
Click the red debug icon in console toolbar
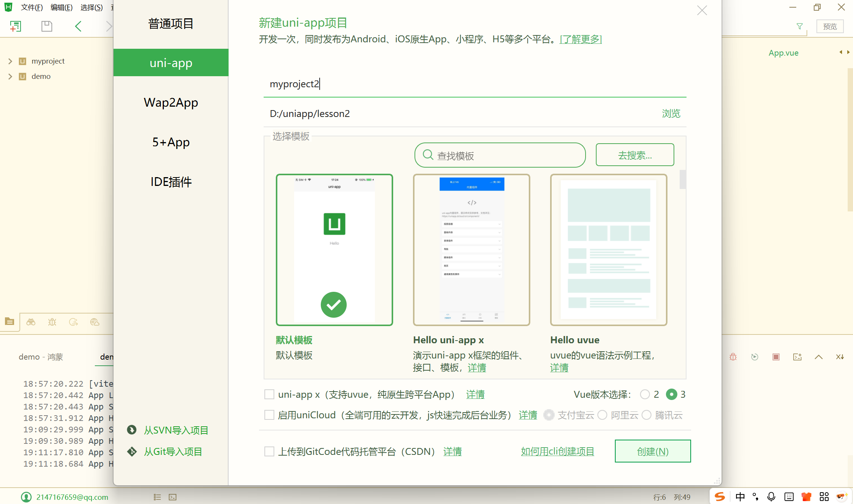click(x=733, y=357)
